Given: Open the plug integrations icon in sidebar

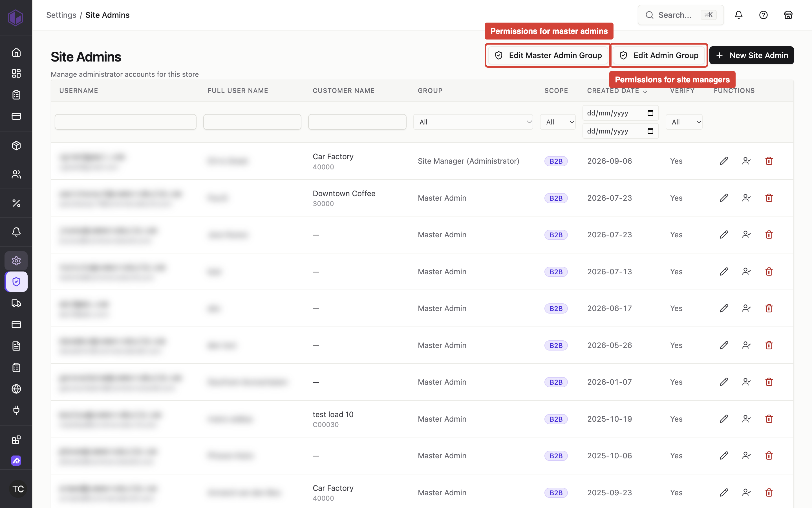Looking at the screenshot, I should pos(16,410).
